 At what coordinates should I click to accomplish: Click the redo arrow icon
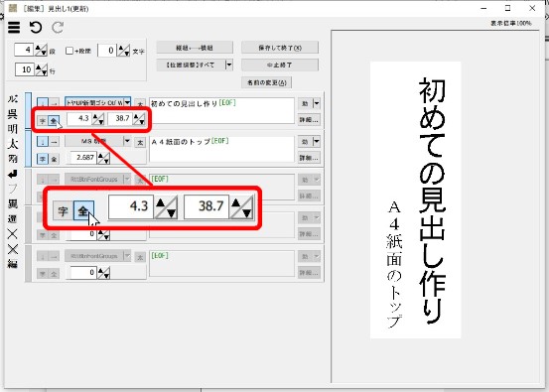(x=58, y=28)
